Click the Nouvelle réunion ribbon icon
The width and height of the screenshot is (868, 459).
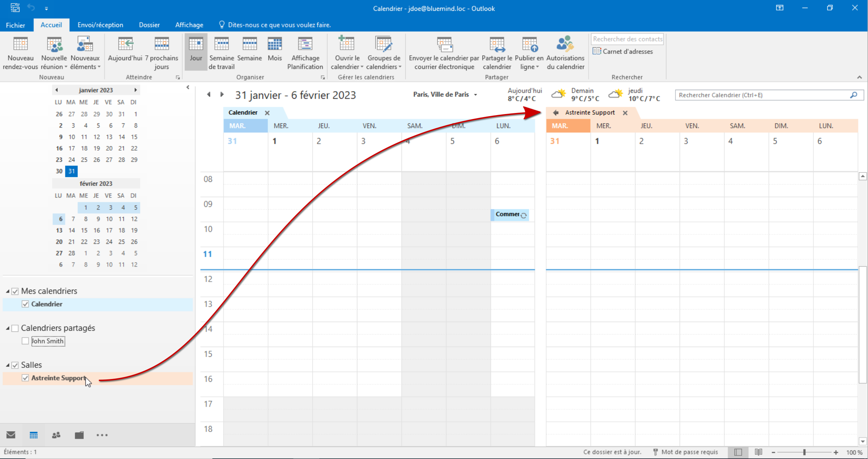click(x=54, y=45)
